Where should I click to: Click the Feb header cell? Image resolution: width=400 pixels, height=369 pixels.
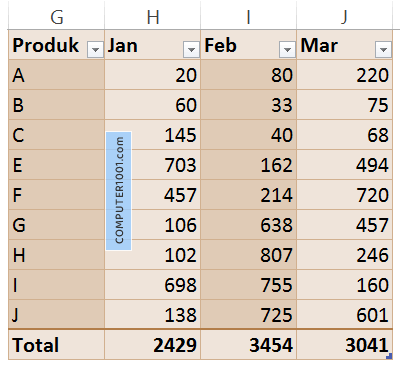pos(249,45)
